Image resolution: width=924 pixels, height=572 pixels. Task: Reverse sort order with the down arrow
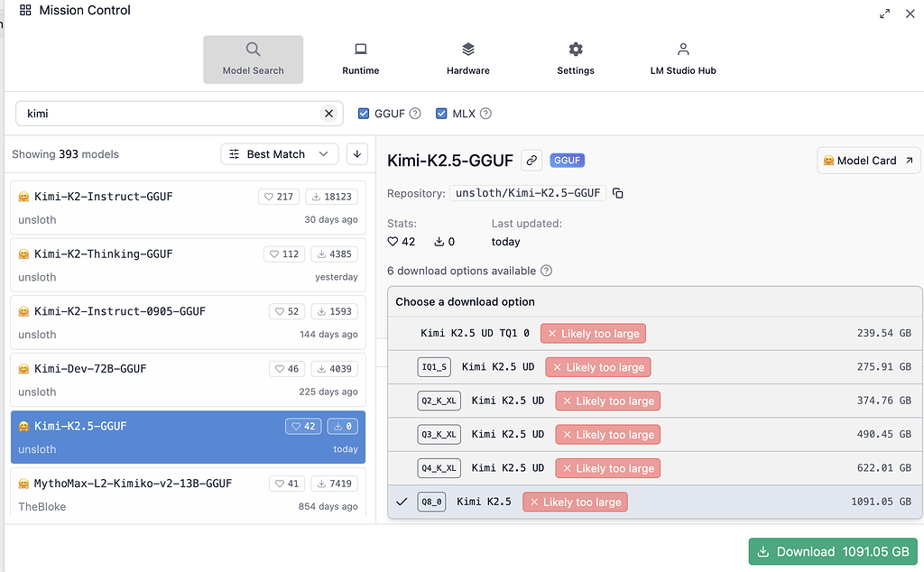pos(357,153)
